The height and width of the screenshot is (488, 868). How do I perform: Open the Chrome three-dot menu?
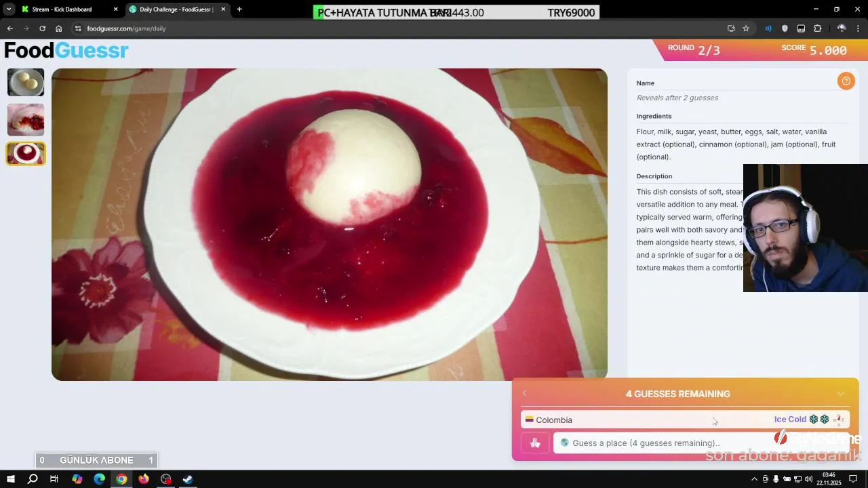point(859,28)
